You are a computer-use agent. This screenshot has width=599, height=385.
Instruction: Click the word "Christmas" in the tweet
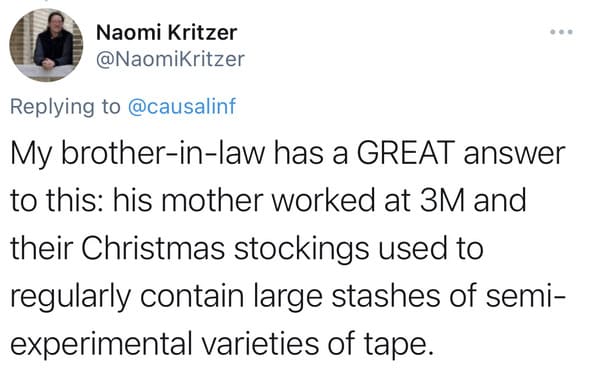tap(153, 248)
